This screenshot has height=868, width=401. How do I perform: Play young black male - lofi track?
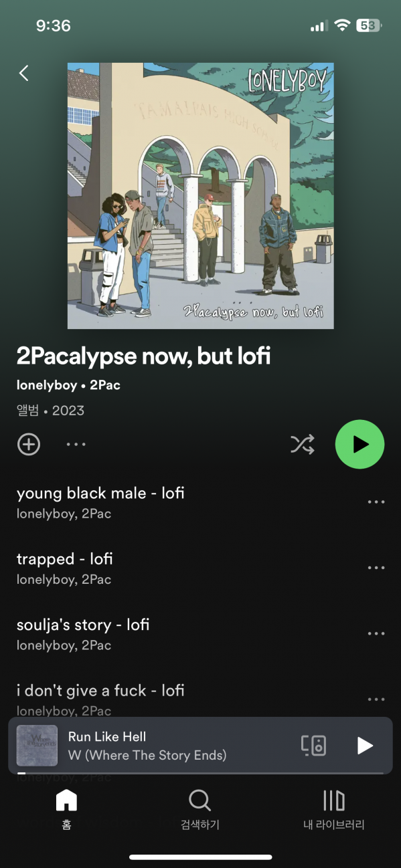(x=100, y=502)
